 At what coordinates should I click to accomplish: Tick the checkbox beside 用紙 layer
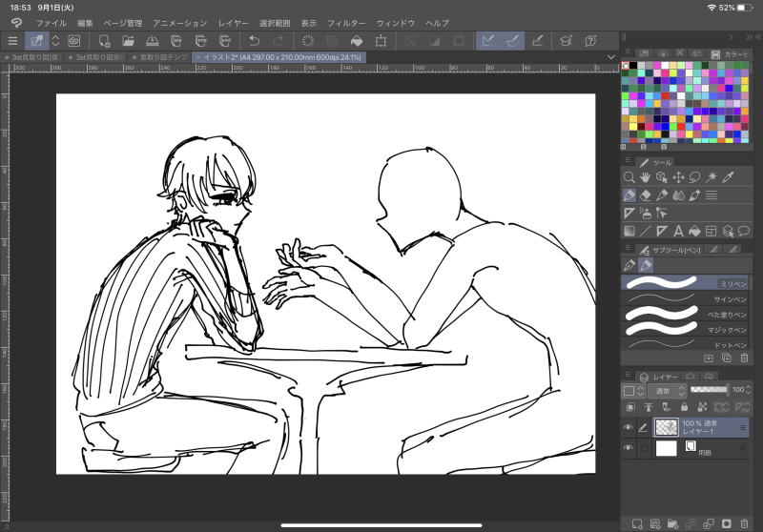(645, 448)
